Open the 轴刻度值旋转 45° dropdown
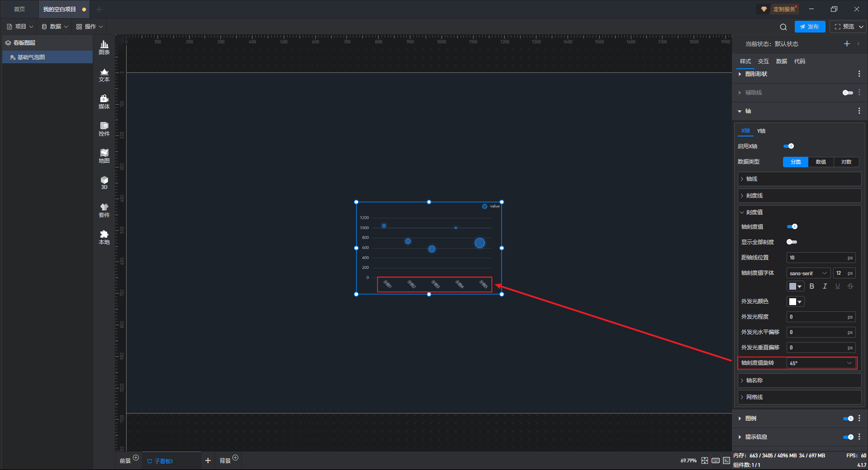Viewport: 868px width, 470px height. pyautogui.click(x=821, y=363)
